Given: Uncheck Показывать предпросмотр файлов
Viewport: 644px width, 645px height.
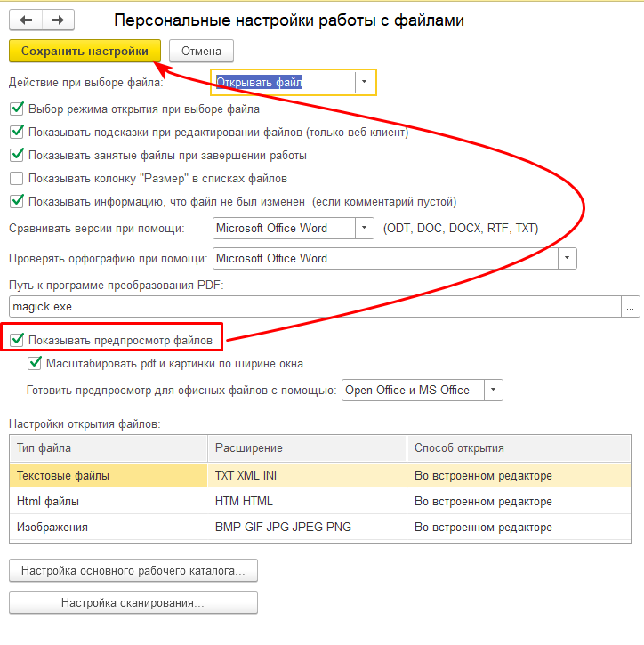Looking at the screenshot, I should point(16,340).
